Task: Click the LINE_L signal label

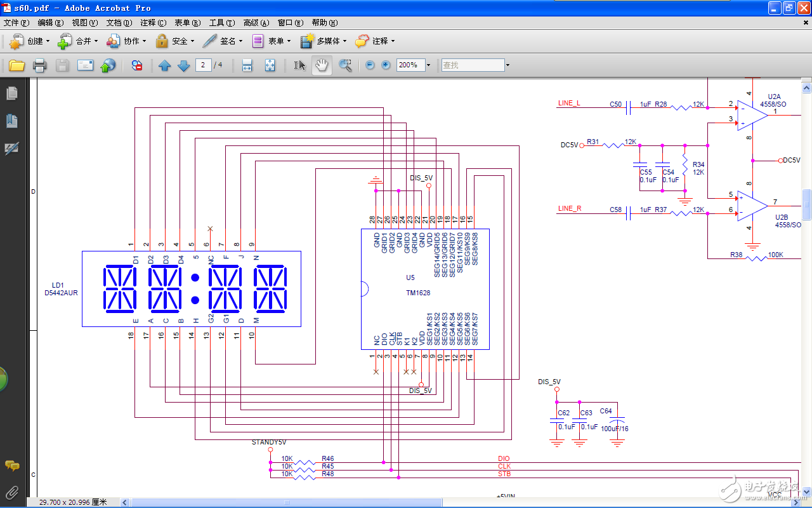Action: pos(569,103)
